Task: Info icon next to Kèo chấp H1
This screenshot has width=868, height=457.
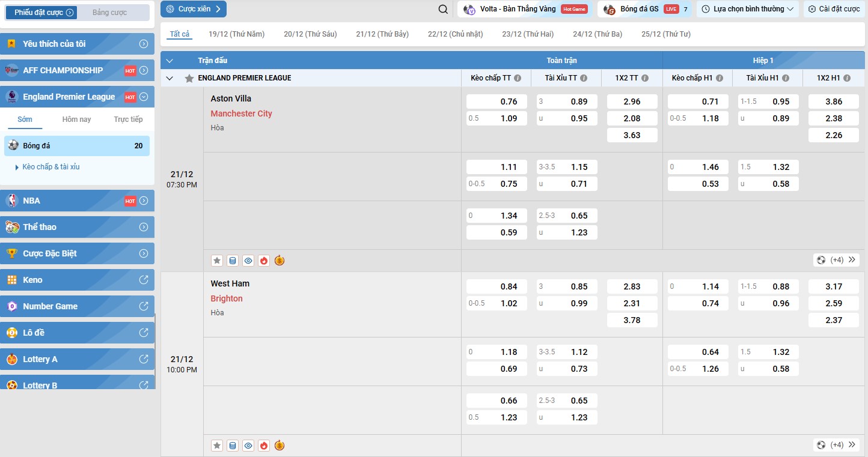Action: pyautogui.click(x=719, y=78)
